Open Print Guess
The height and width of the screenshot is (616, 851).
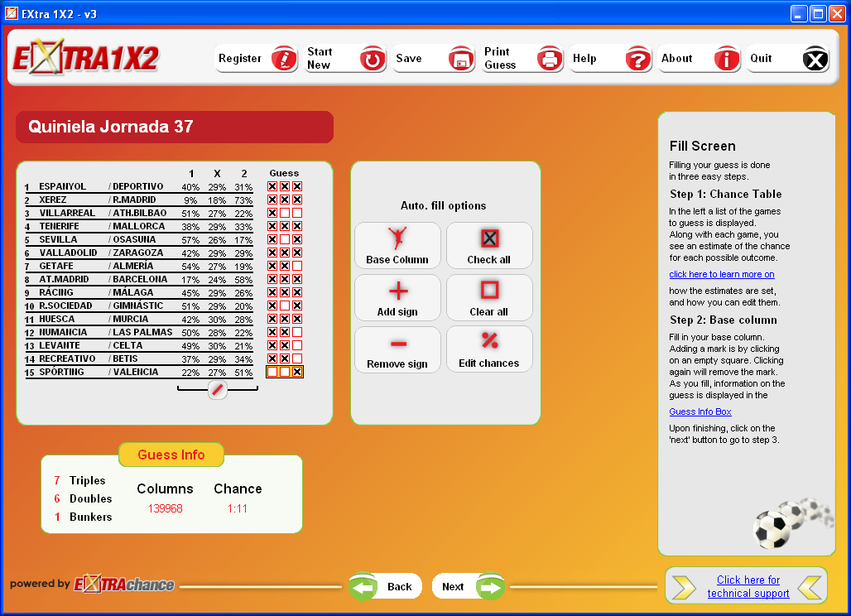522,59
